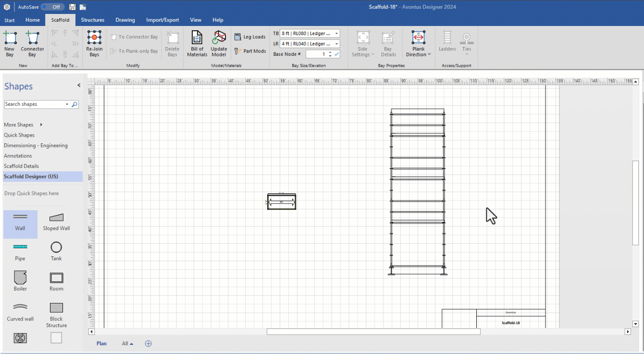
Task: Click the Search shapes input field
Action: (x=34, y=104)
